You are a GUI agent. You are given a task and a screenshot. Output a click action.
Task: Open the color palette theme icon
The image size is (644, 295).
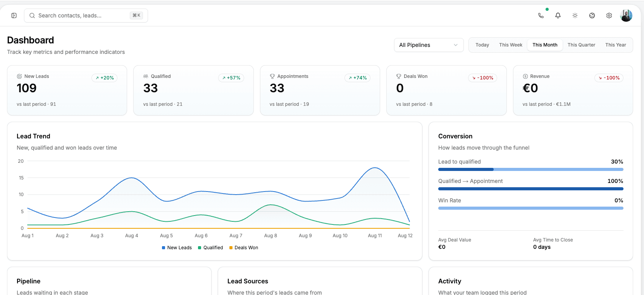pyautogui.click(x=592, y=16)
